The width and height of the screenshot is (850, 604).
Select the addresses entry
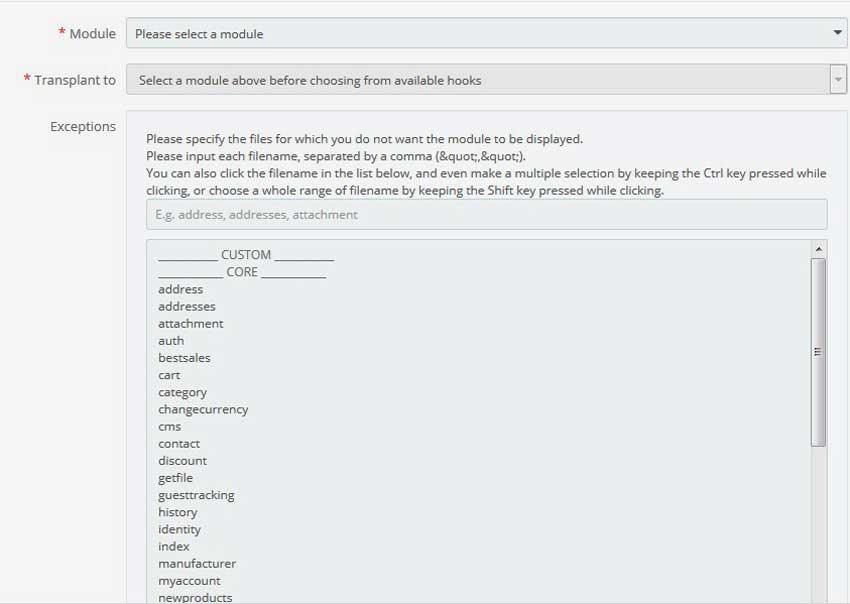[x=187, y=306]
